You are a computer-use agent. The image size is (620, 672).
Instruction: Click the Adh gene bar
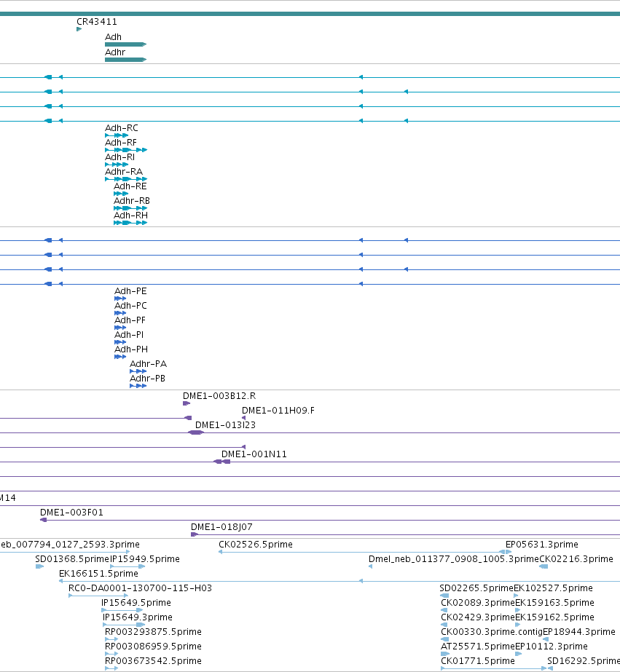click(125, 44)
